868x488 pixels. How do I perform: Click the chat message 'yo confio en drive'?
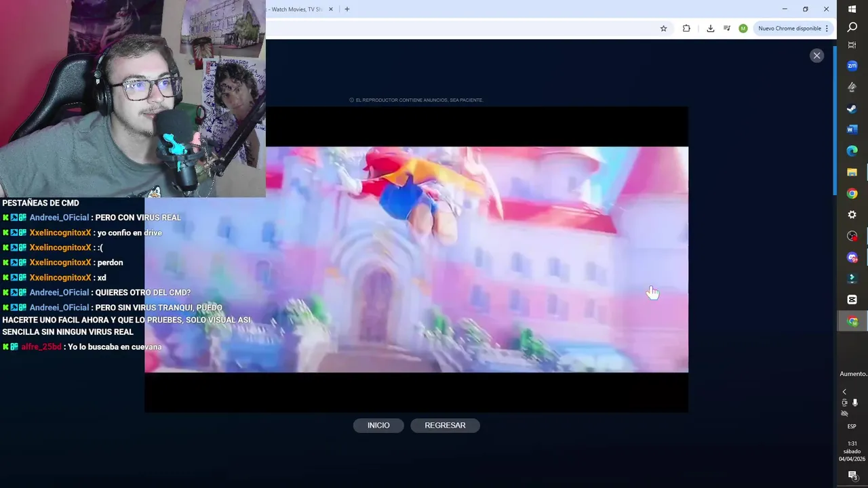tap(130, 232)
